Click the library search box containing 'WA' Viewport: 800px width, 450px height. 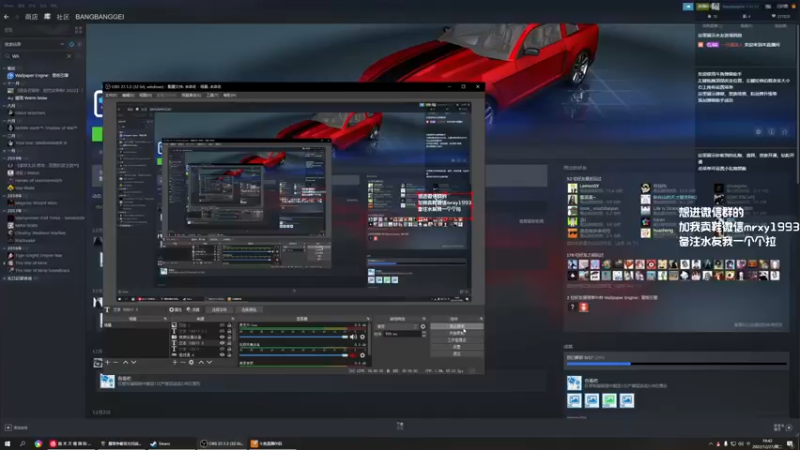pos(38,56)
